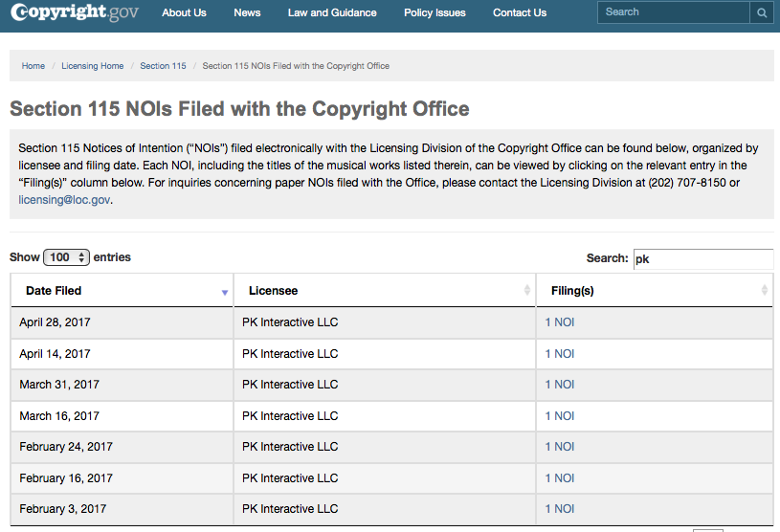Navigate to Licensing Home breadcrumb
The image size is (780, 532).
(93, 66)
